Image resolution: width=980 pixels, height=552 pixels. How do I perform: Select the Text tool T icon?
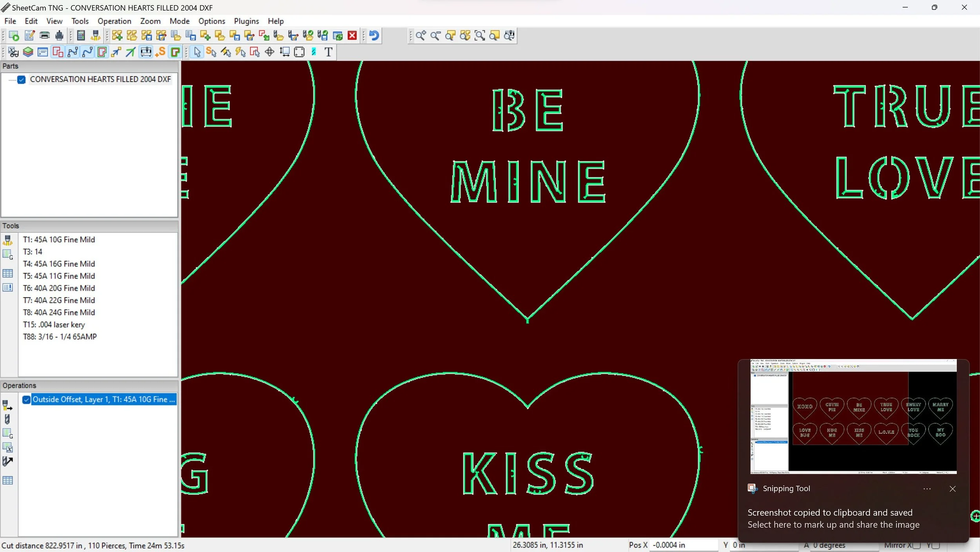tap(328, 52)
